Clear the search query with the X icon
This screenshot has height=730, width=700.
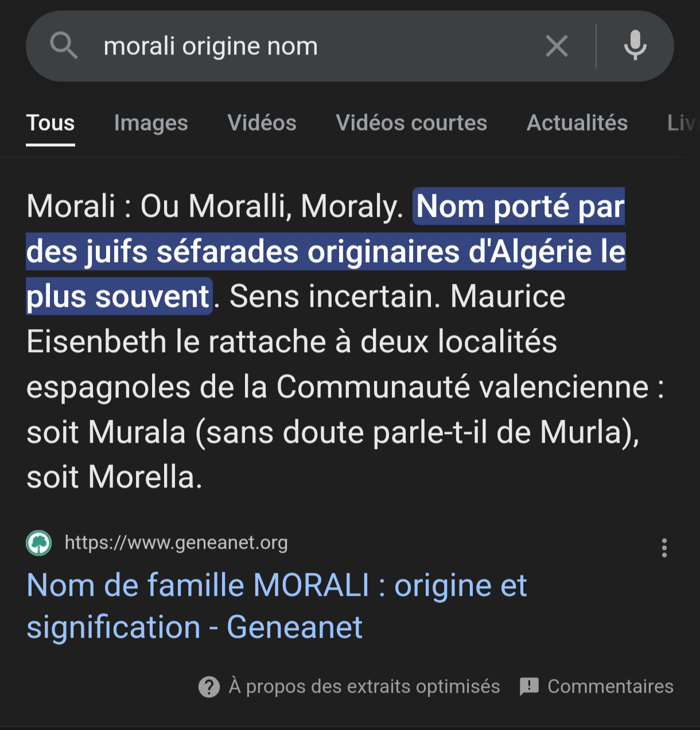[557, 46]
